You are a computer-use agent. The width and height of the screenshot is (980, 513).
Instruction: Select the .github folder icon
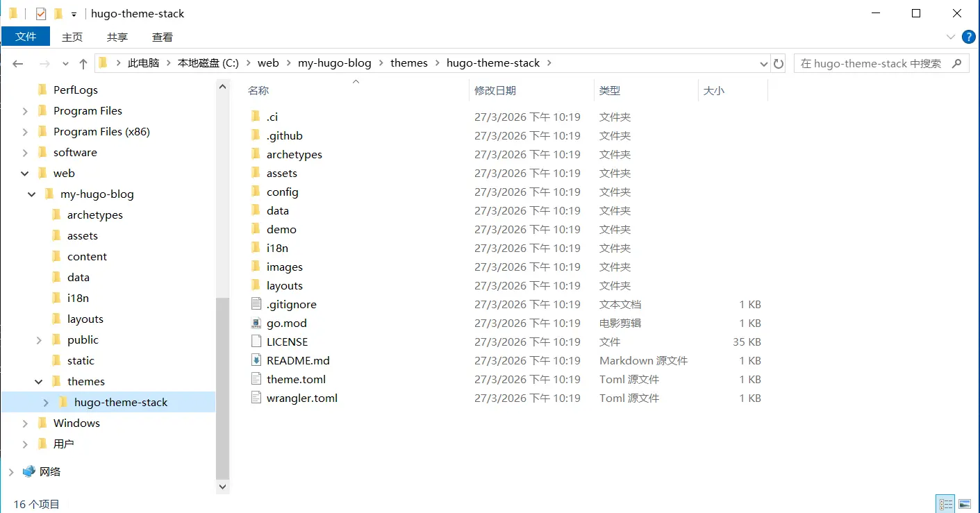point(256,135)
